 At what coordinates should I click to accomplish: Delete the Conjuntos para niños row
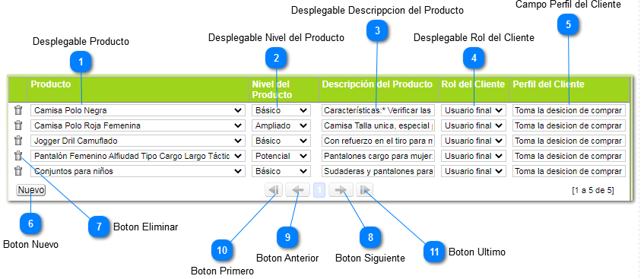tap(18, 171)
